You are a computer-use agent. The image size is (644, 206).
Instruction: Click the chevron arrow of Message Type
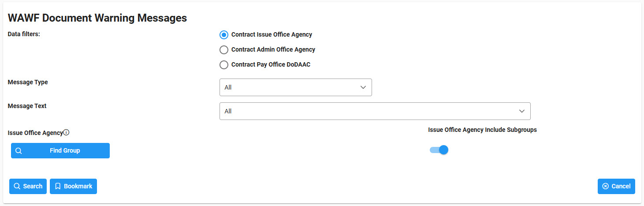click(363, 87)
